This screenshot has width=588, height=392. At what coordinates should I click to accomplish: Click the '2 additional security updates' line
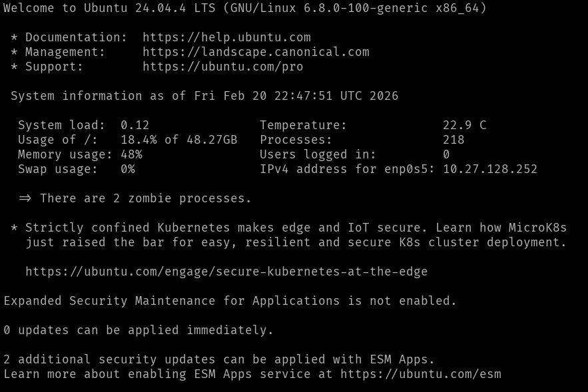[x=219, y=359]
